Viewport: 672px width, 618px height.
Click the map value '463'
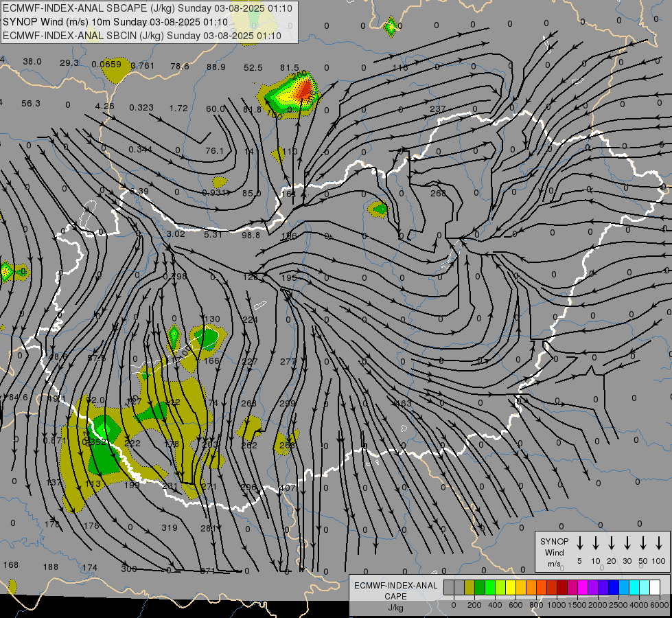point(404,403)
